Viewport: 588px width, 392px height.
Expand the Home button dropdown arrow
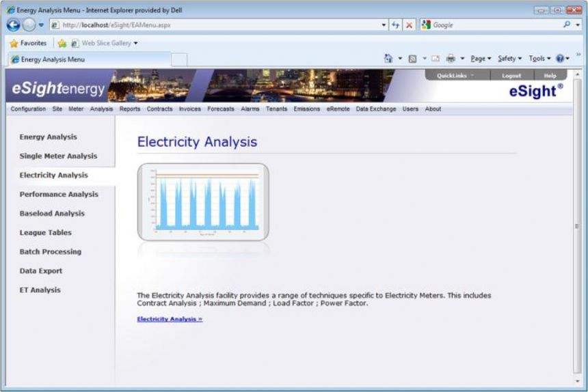(x=400, y=59)
